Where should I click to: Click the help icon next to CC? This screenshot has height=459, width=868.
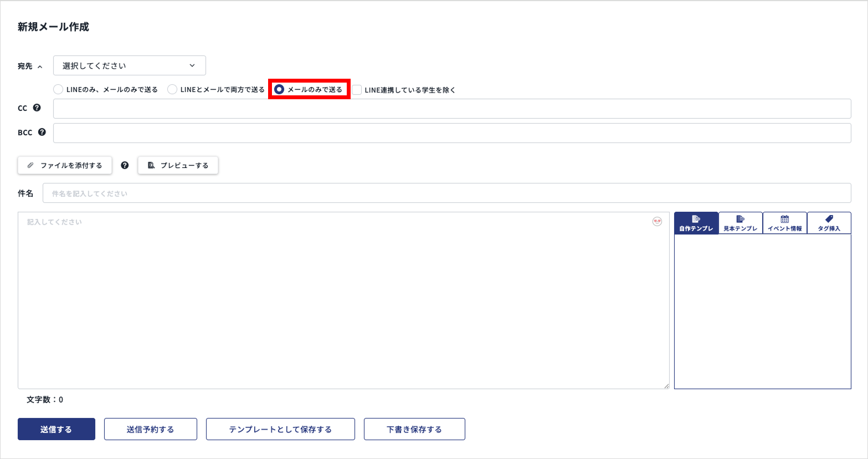coord(37,108)
